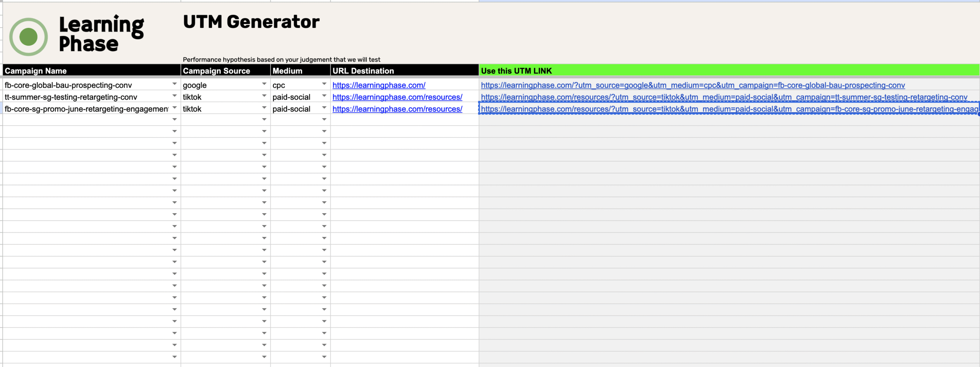Viewport: 980px width, 367px height.
Task: Open campaign name dropdown for fb-core-global-bau-prospecting-conv
Action: coord(175,84)
